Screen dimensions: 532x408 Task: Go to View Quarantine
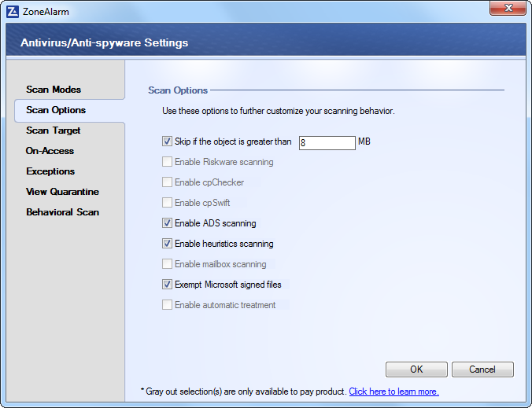(63, 192)
